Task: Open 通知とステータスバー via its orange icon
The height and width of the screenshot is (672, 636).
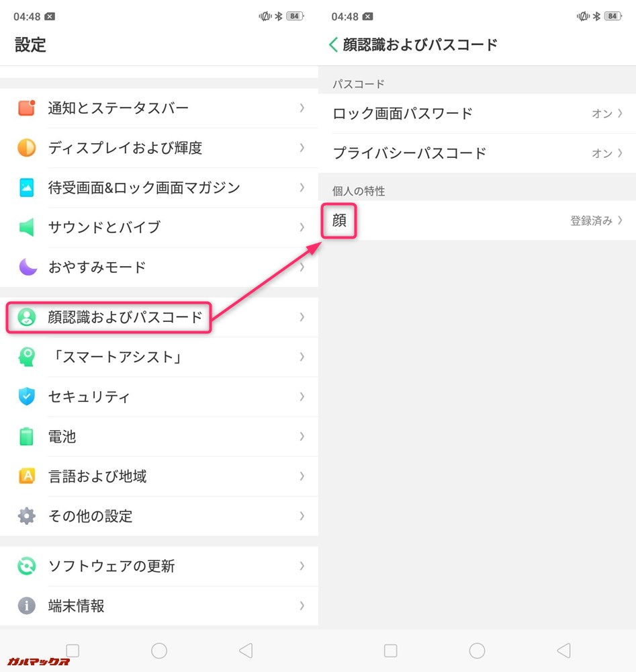Action: click(x=27, y=109)
